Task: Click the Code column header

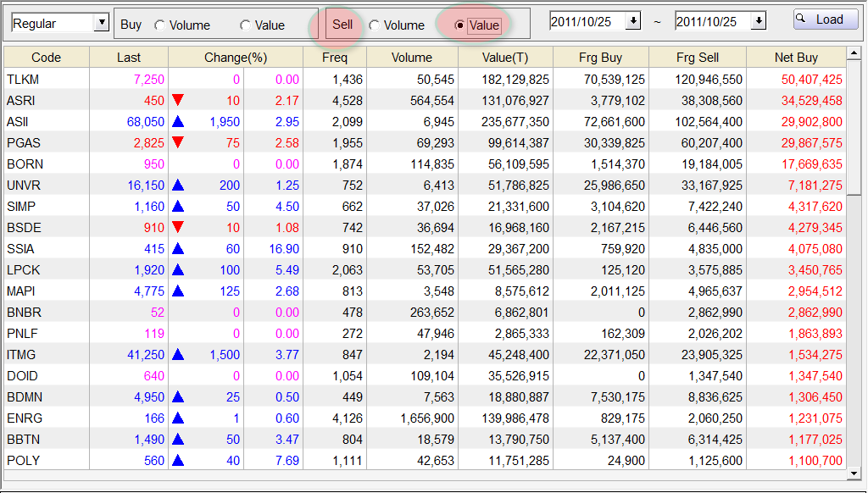Action: (47, 57)
